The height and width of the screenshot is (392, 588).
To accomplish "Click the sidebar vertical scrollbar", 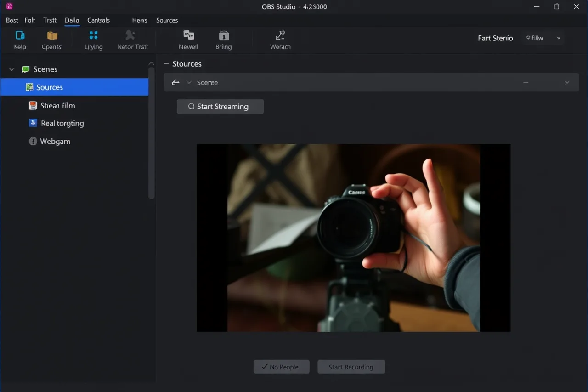I will coord(151,133).
